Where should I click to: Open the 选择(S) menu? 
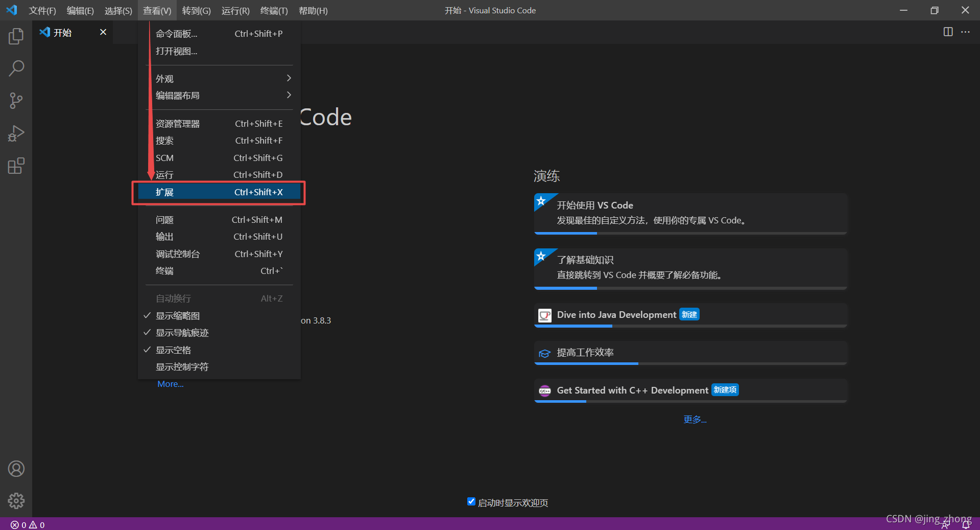(118, 10)
